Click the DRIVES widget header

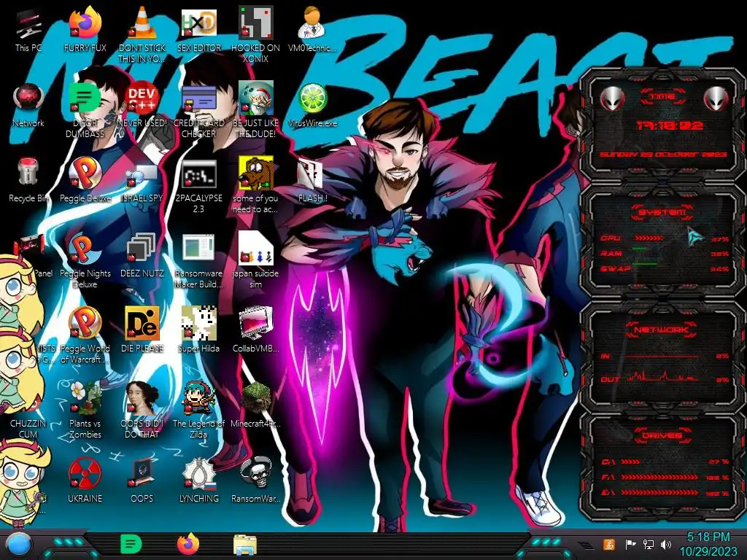pos(662,435)
